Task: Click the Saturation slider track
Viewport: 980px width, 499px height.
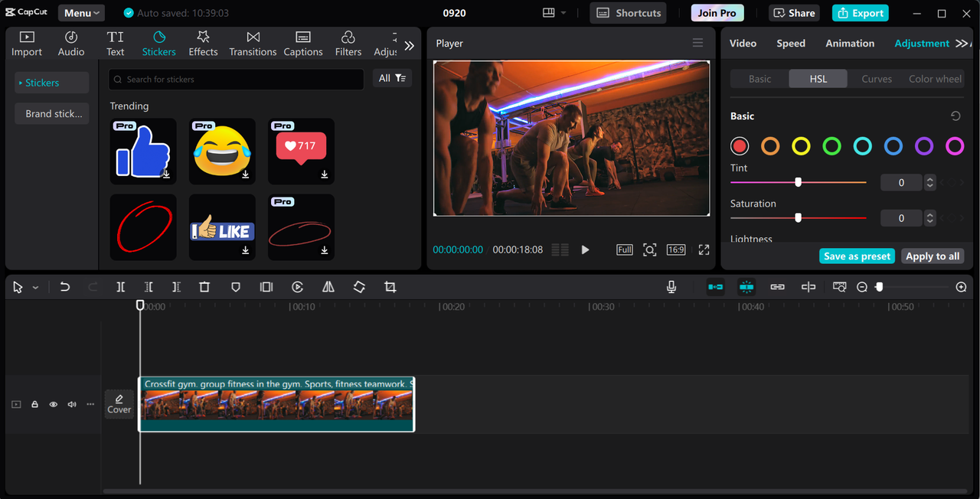Action: point(799,218)
